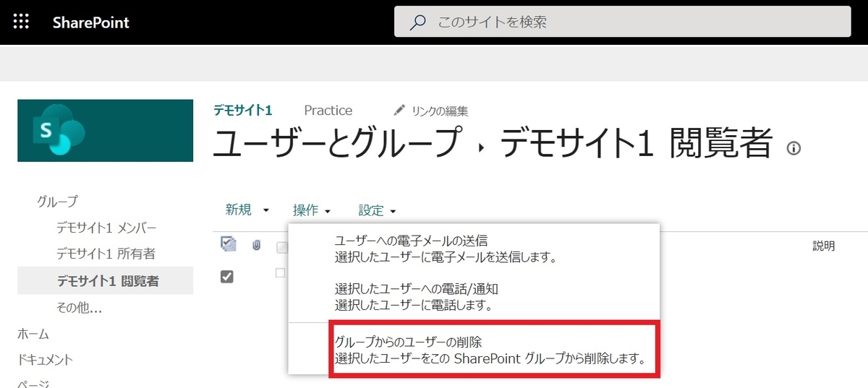Screen dimensions: 868x388
Task: Click その他... in the group list
Action: 79,308
